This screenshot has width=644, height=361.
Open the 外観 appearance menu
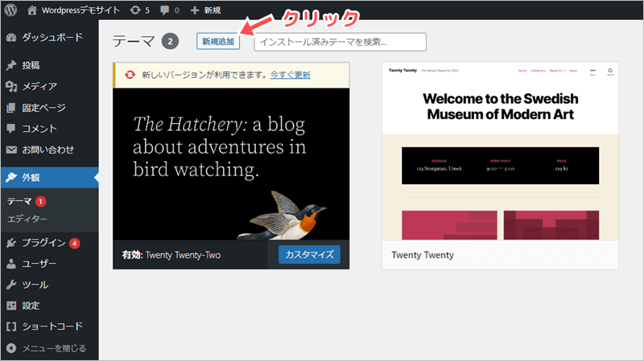click(31, 178)
